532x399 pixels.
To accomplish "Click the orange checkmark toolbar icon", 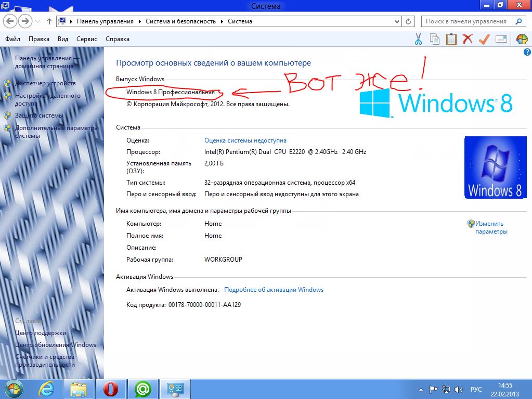I will coord(484,39).
